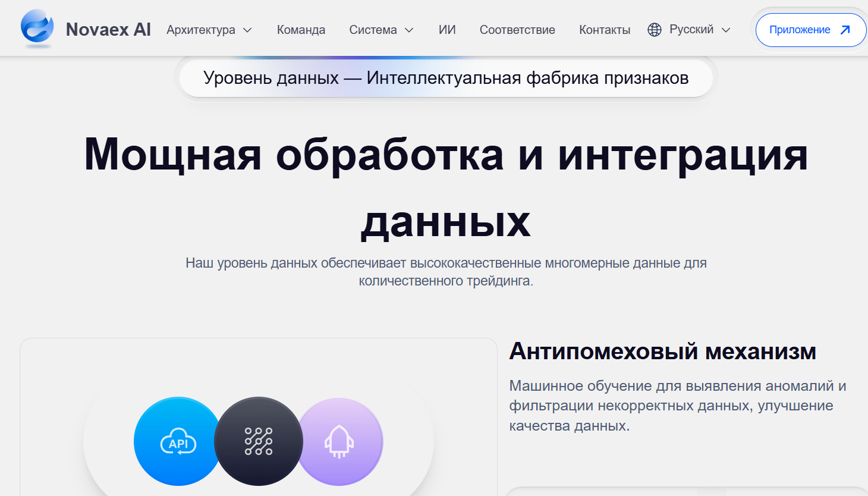Open the Архитектура menu
The height and width of the screenshot is (496, 868).
pyautogui.click(x=201, y=30)
